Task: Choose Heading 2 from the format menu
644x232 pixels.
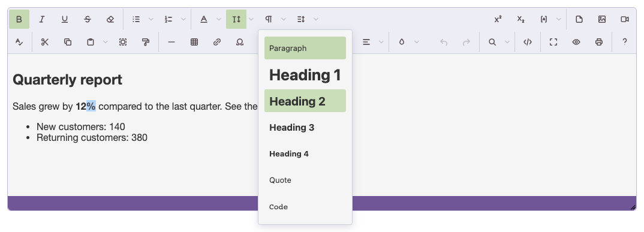Action: point(305,101)
